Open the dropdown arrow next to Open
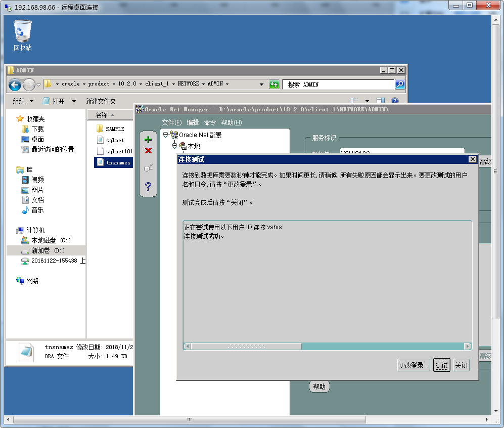 pyautogui.click(x=74, y=101)
